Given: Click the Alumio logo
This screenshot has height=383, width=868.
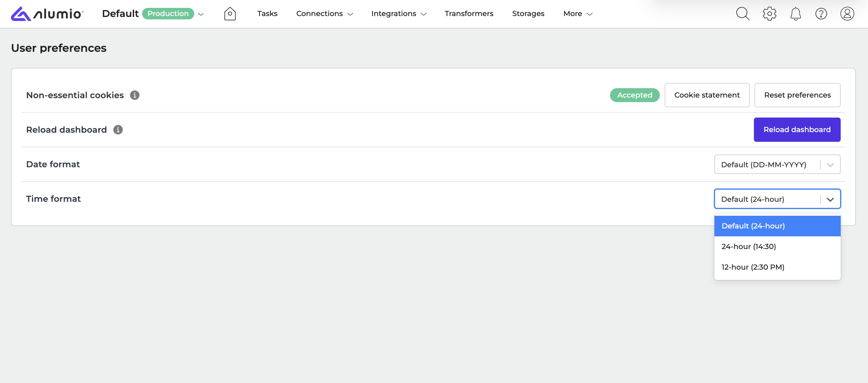Looking at the screenshot, I should point(47,14).
